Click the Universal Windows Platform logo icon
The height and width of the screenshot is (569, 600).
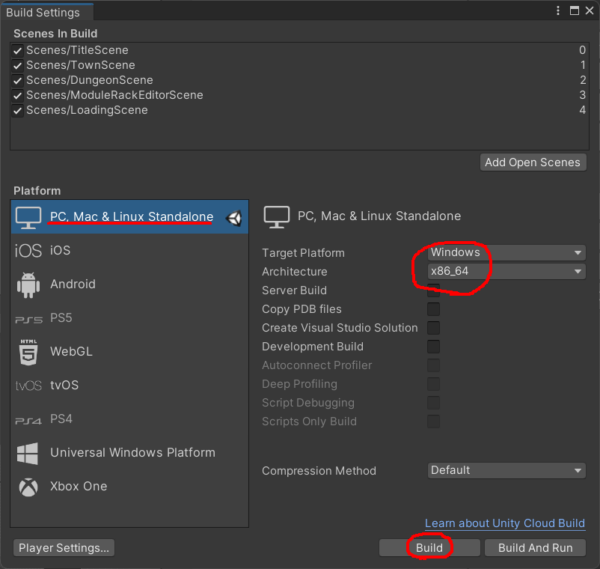coord(28,453)
